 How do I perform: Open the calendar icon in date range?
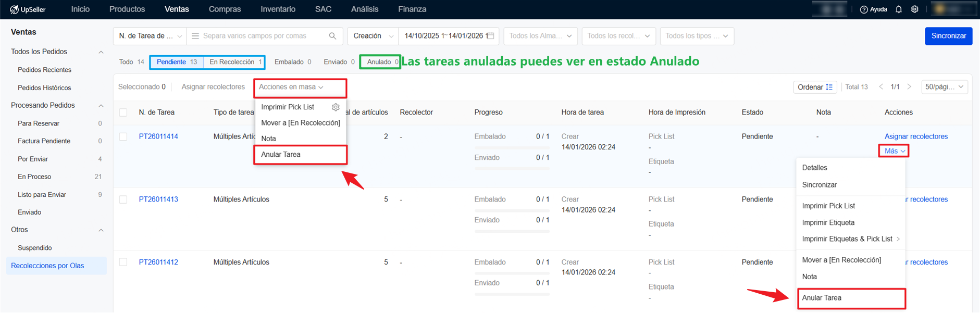tap(491, 35)
